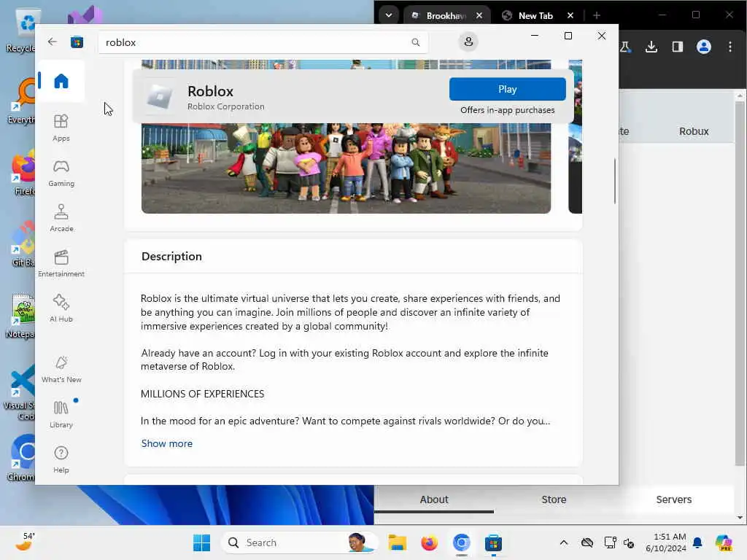Open browser downloads icon
This screenshot has width=747, height=560.
651,47
